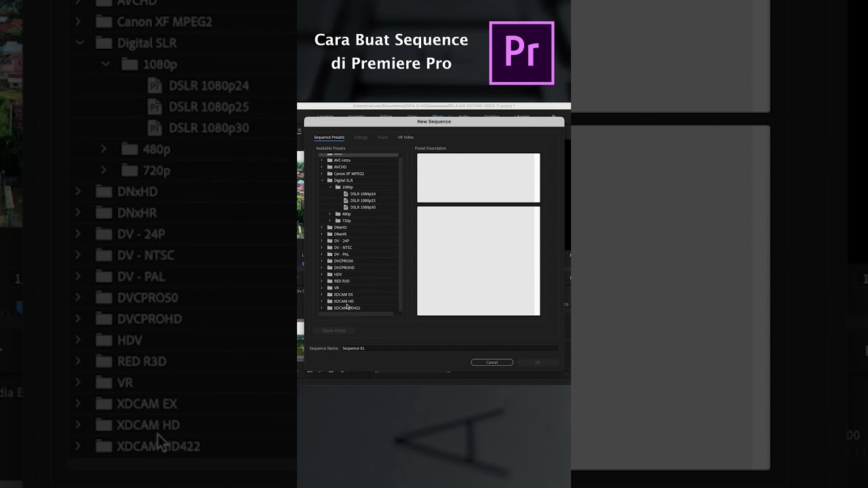This screenshot has height=488, width=868.
Task: Switch to the Tracks tab
Action: (x=382, y=138)
